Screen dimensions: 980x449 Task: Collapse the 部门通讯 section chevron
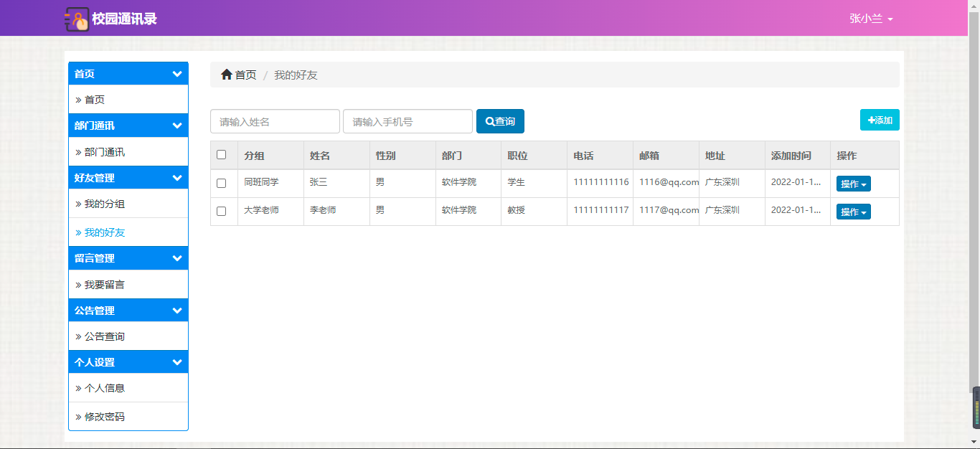(177, 126)
